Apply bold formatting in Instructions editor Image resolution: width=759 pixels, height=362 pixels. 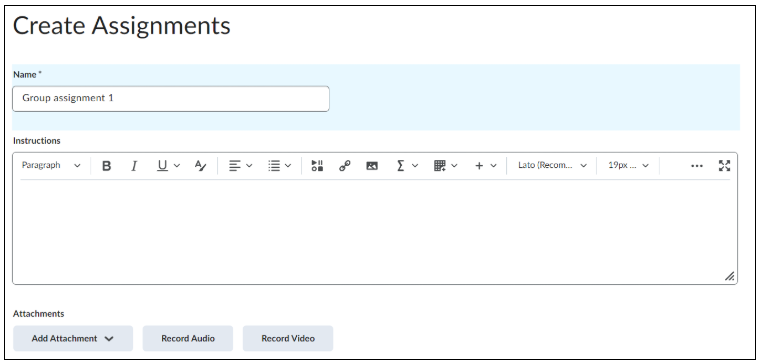tap(106, 166)
